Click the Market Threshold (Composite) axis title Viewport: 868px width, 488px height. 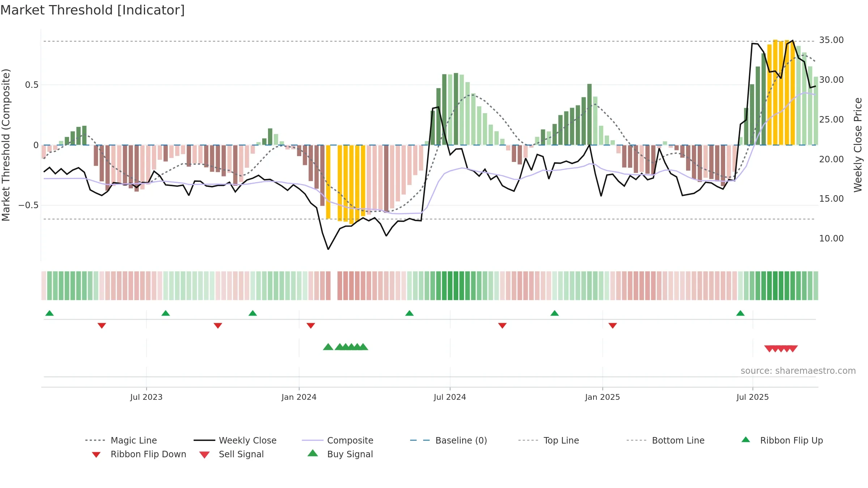pos(6,145)
